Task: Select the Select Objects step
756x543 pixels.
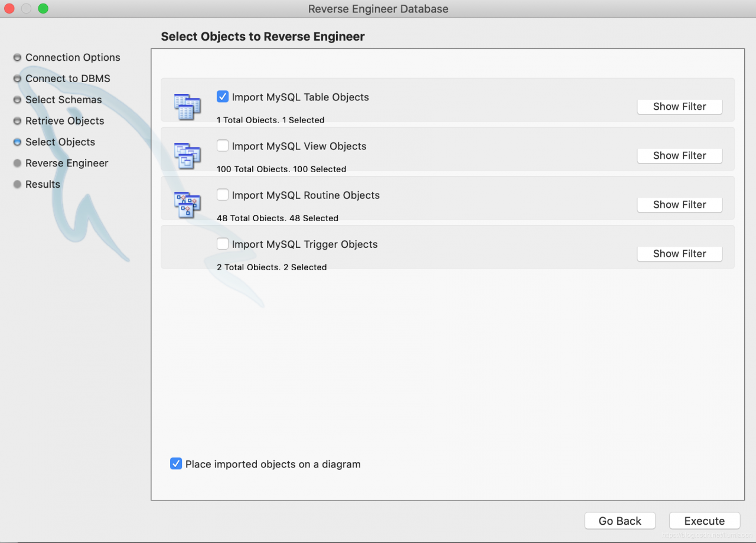Action: click(x=60, y=142)
